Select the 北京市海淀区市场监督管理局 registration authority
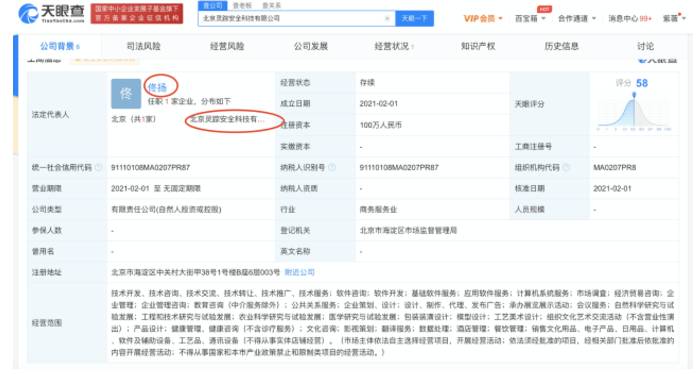697x374 pixels. (x=408, y=230)
